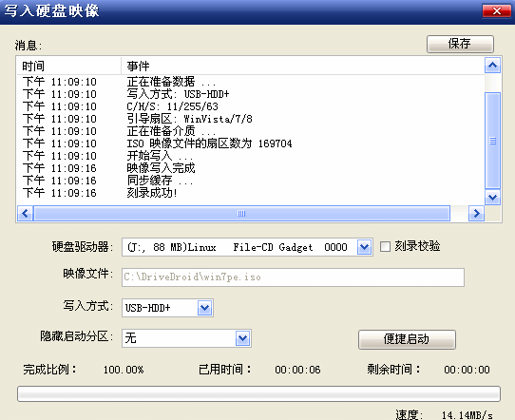Click the 便捷启动 button
This screenshot has width=515, height=420.
[x=407, y=339]
